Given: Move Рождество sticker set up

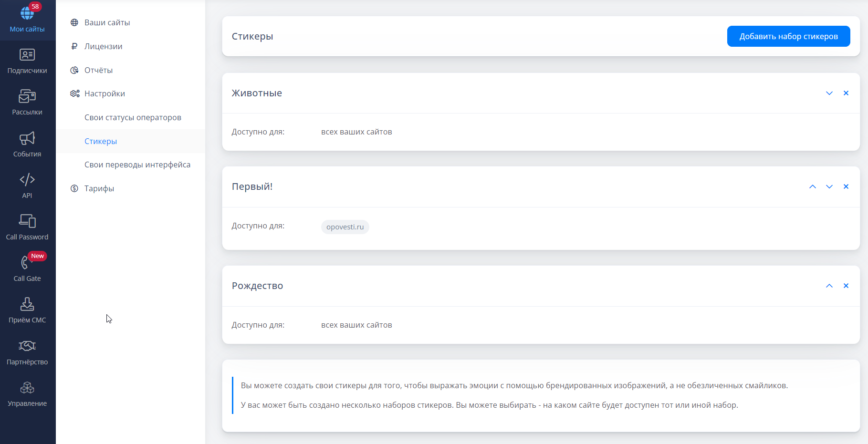Looking at the screenshot, I should pos(829,286).
